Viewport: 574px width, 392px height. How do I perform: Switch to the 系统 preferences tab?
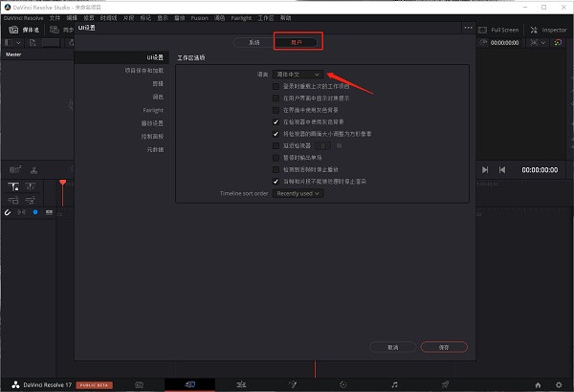(254, 43)
